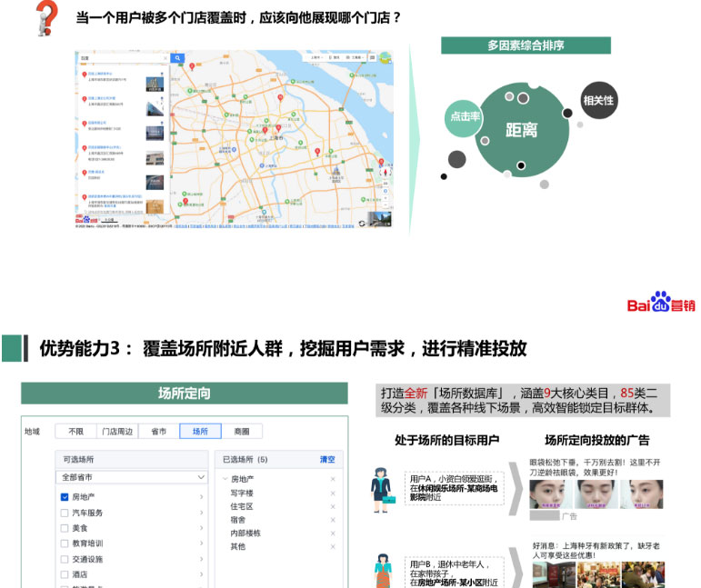Uncheck the 房地产 checkbox
The height and width of the screenshot is (588, 701).
(65, 497)
